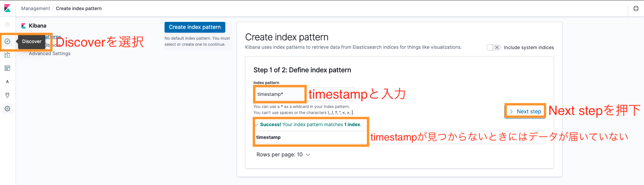Toggle Include system indices switch
Viewport: 644px width, 185px height.
coord(494,47)
